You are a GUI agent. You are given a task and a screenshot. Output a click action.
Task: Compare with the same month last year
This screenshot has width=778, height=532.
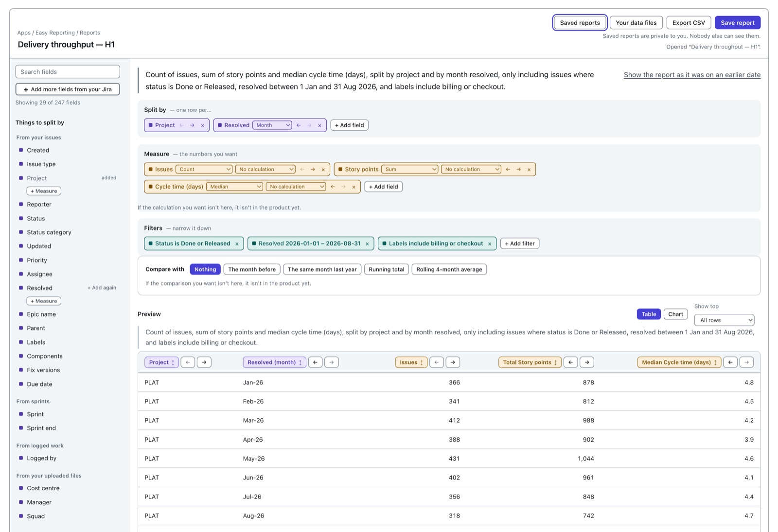322,270
